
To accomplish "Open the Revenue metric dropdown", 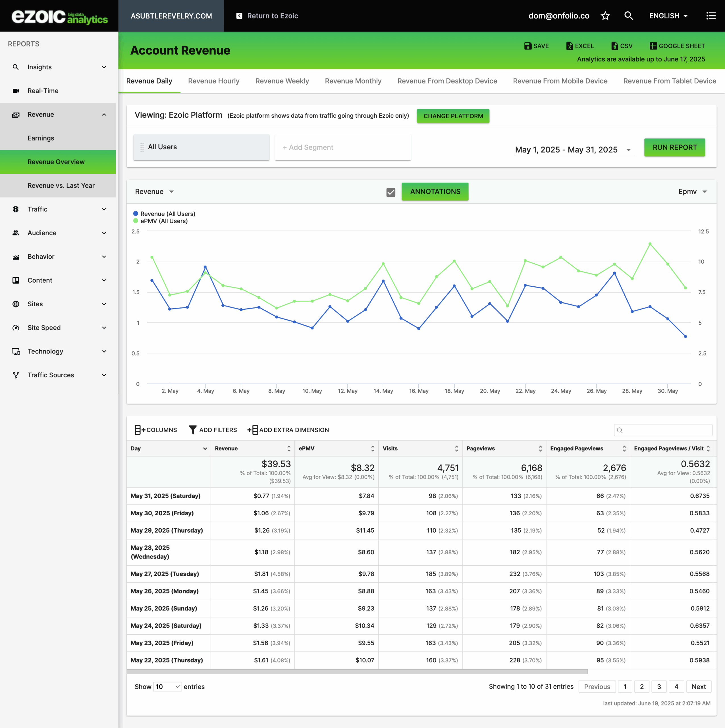I will point(154,191).
